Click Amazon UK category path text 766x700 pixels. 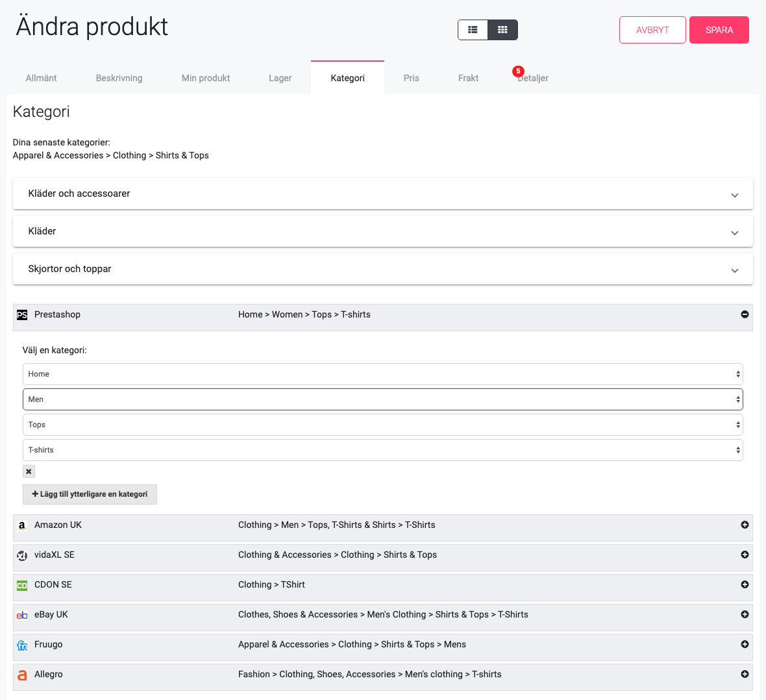(337, 525)
